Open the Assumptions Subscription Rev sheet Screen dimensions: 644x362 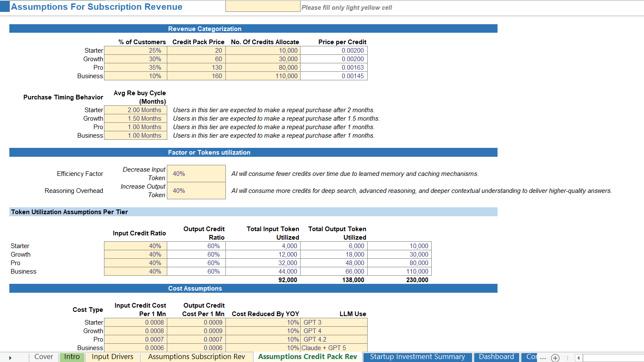[196, 357]
